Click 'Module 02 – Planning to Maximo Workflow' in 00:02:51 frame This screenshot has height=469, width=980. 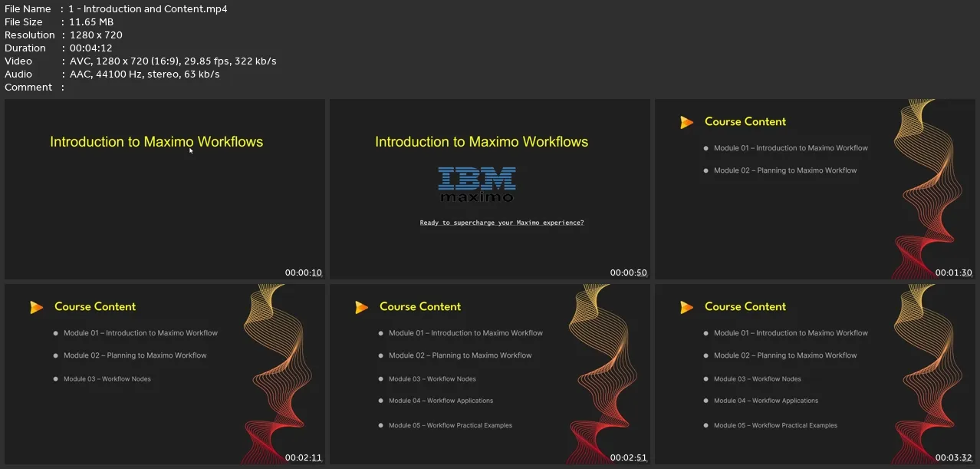tap(460, 355)
